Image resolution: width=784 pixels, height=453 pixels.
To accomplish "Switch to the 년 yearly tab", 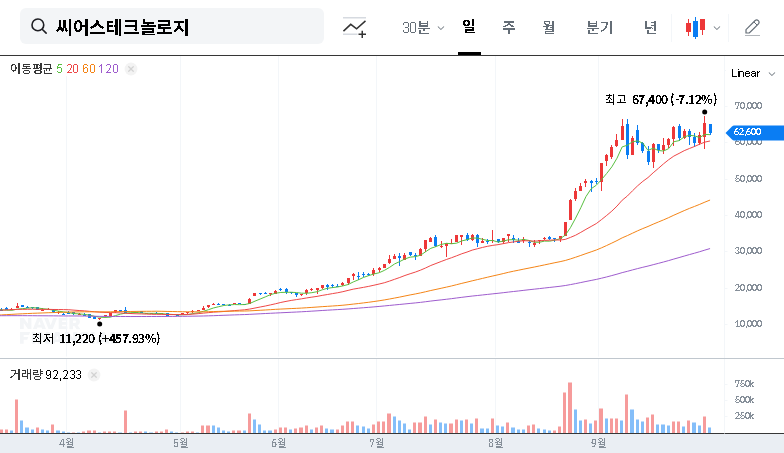I will [650, 27].
